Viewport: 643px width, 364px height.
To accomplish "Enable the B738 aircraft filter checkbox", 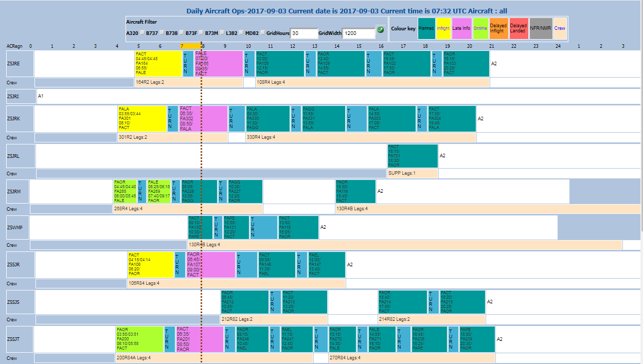I will [182, 33].
